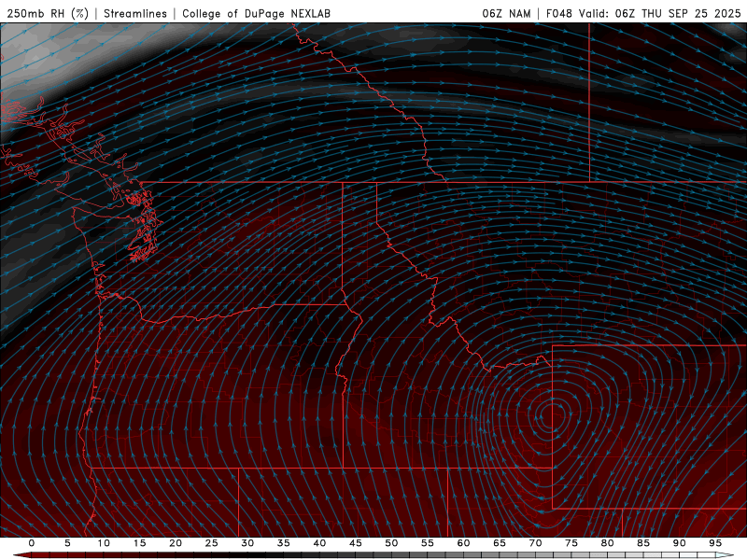This screenshot has width=747, height=560.
Task: Click the colorbar label '10'
Action: pos(104,543)
